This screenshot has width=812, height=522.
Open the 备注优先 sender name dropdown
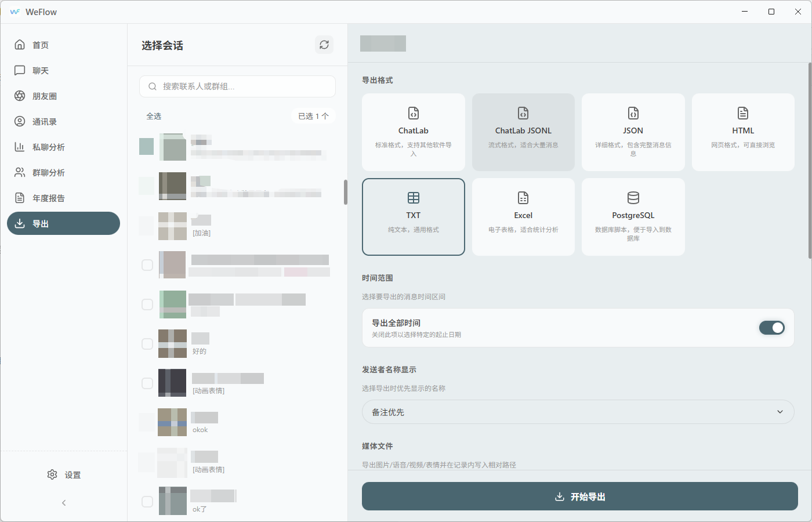[578, 412]
